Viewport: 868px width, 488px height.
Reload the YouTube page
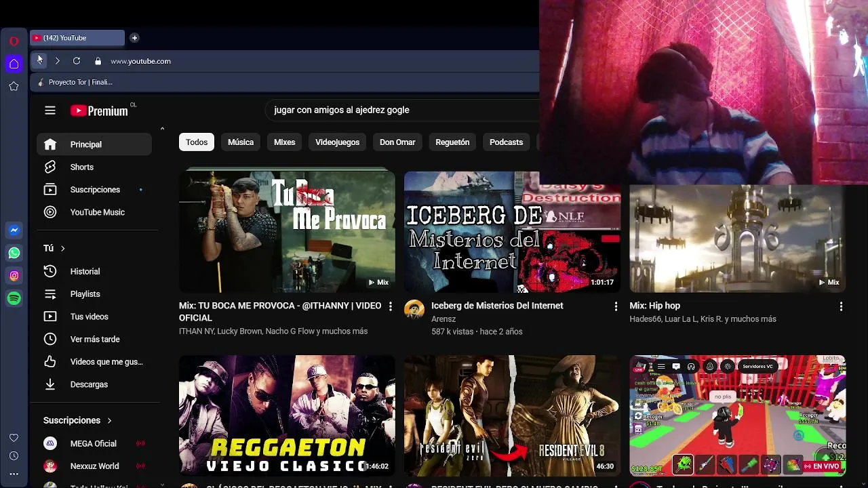click(x=77, y=61)
